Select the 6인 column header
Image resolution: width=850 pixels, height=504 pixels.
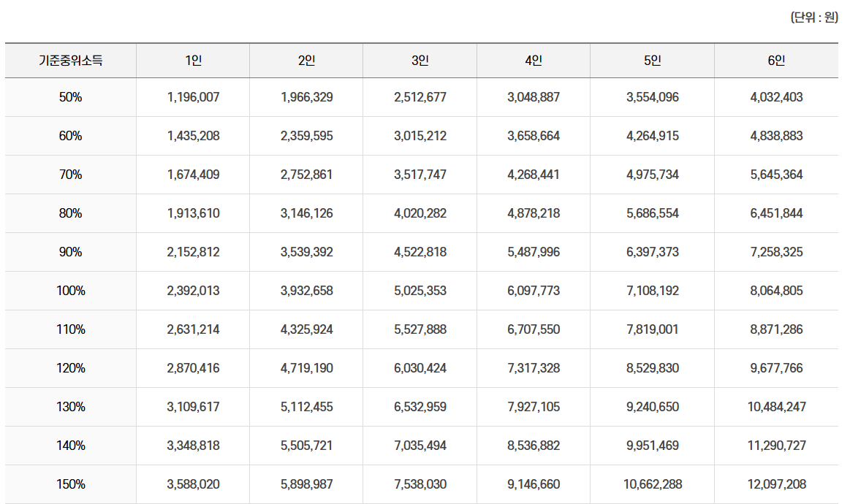(x=776, y=60)
